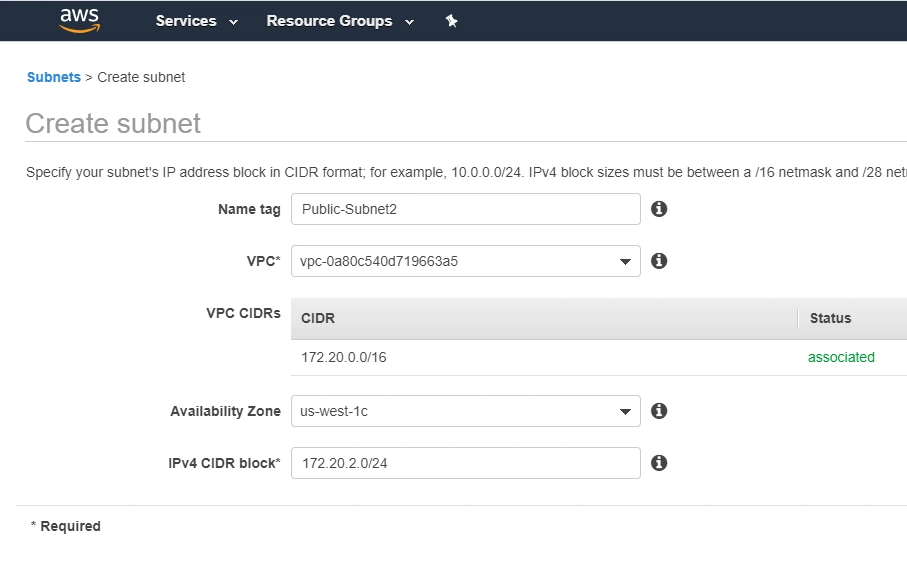This screenshot has height=561, width=907.
Task: Click the info icon beside IPv4 CIDR block
Action: pos(659,463)
